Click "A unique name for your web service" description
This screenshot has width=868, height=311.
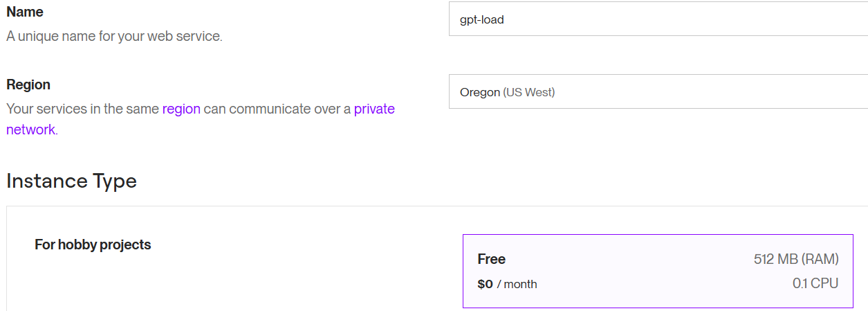click(x=114, y=36)
